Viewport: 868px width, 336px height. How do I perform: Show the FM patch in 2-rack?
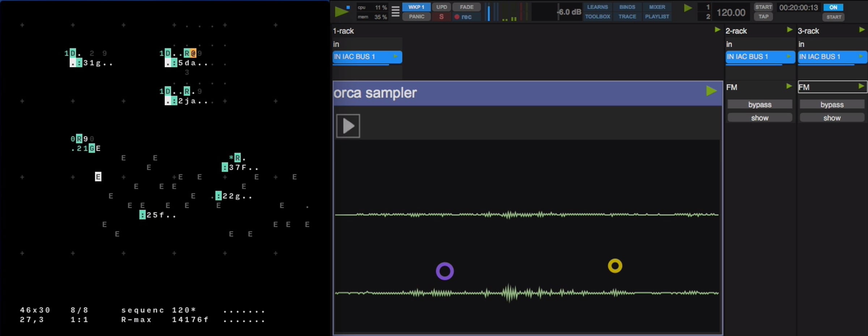point(759,118)
